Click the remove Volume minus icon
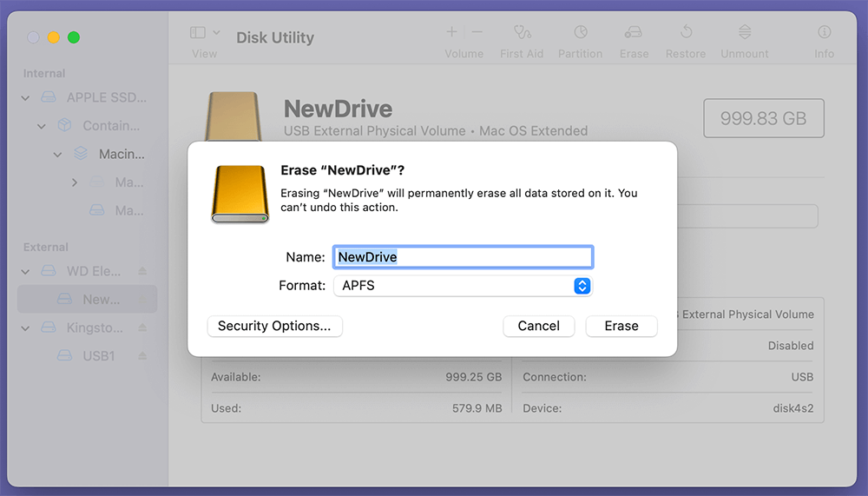This screenshot has height=496, width=868. pyautogui.click(x=477, y=32)
